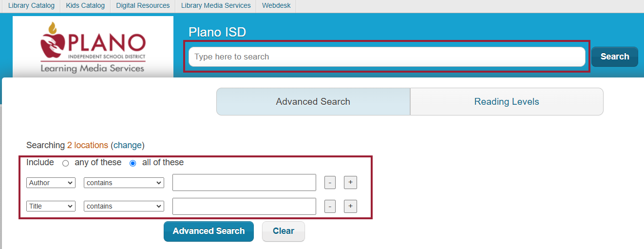Click the Clear button

tap(284, 231)
